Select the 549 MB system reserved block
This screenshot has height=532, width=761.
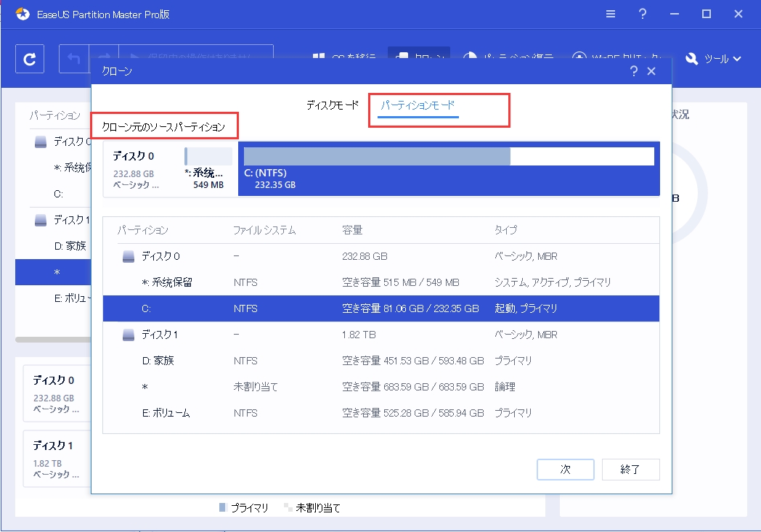pos(208,169)
